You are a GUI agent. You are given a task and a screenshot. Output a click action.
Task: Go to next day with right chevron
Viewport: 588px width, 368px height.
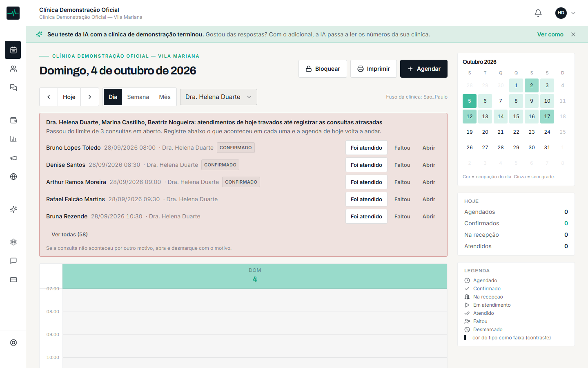point(90,97)
